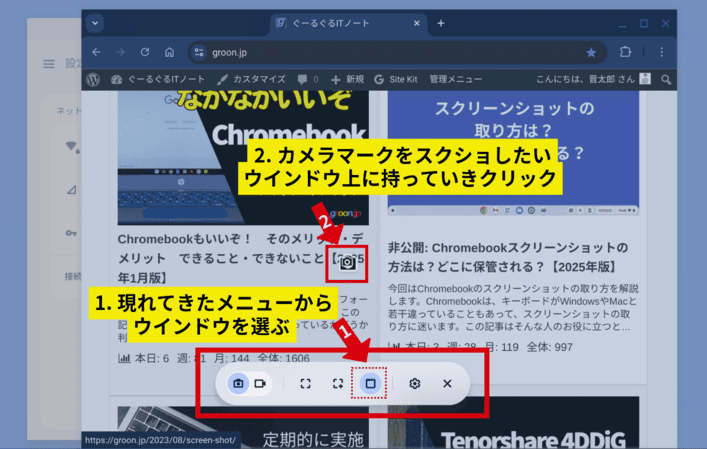Open こんにちは、晋太郎 さん account menu
This screenshot has width=707, height=449.
pos(593,79)
